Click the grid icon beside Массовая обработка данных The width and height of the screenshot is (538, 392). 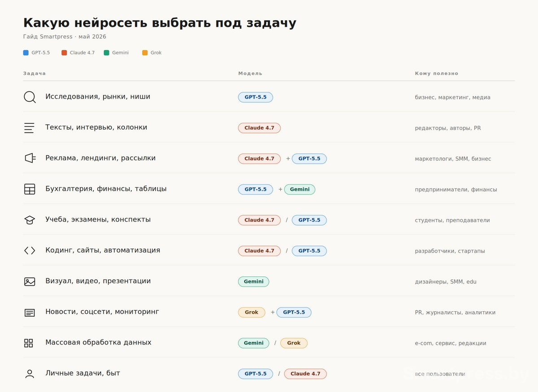tap(29, 343)
